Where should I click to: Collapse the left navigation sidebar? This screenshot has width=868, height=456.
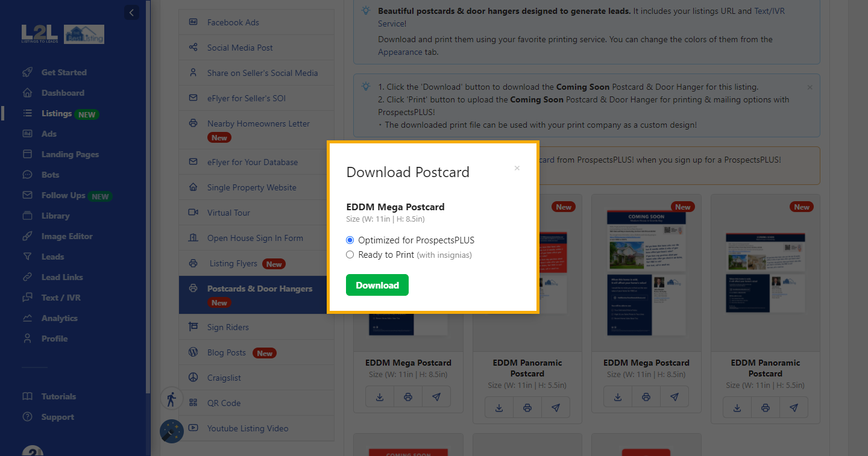click(x=131, y=12)
